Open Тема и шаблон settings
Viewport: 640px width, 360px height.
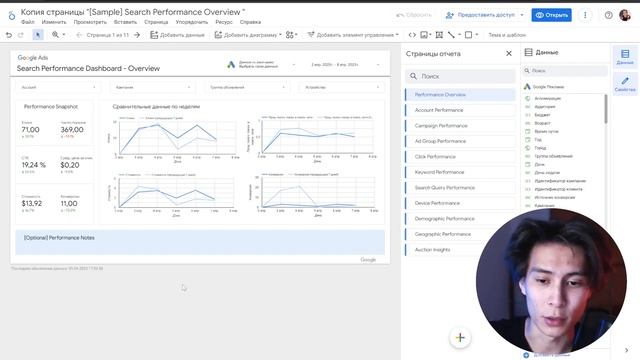click(x=507, y=35)
